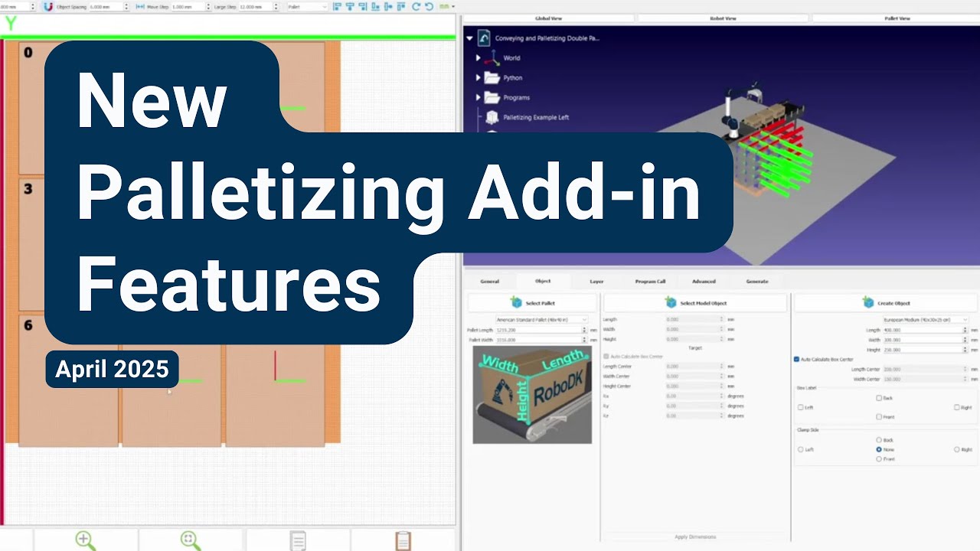Align boxes center horizontally icon
The width and height of the screenshot is (980, 551).
point(350,6)
